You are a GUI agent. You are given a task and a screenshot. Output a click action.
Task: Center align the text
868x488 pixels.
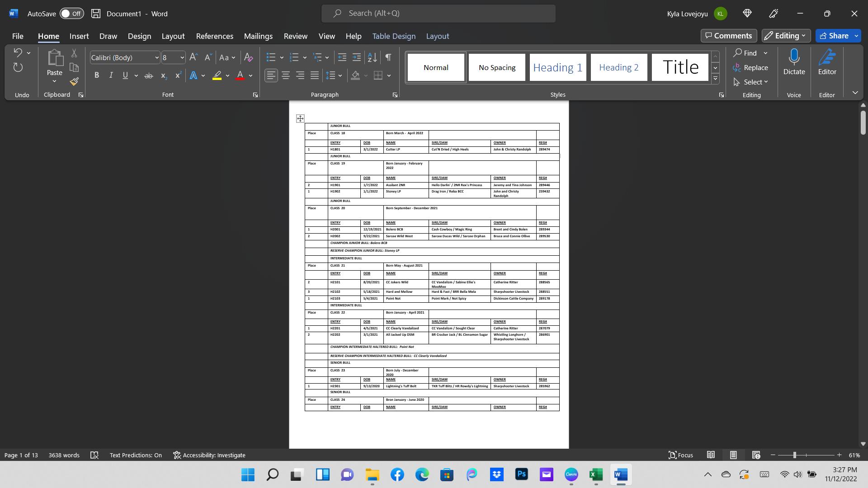pos(285,76)
